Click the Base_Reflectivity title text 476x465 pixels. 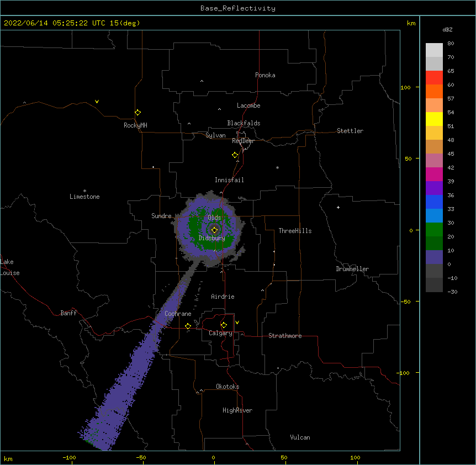click(238, 8)
